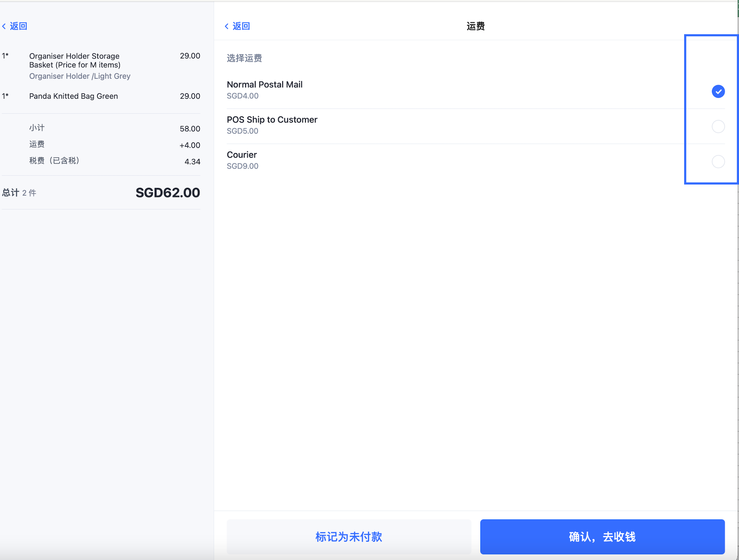The image size is (739, 560).
Task: Click SGD9.00 price under Courier
Action: coord(243,166)
